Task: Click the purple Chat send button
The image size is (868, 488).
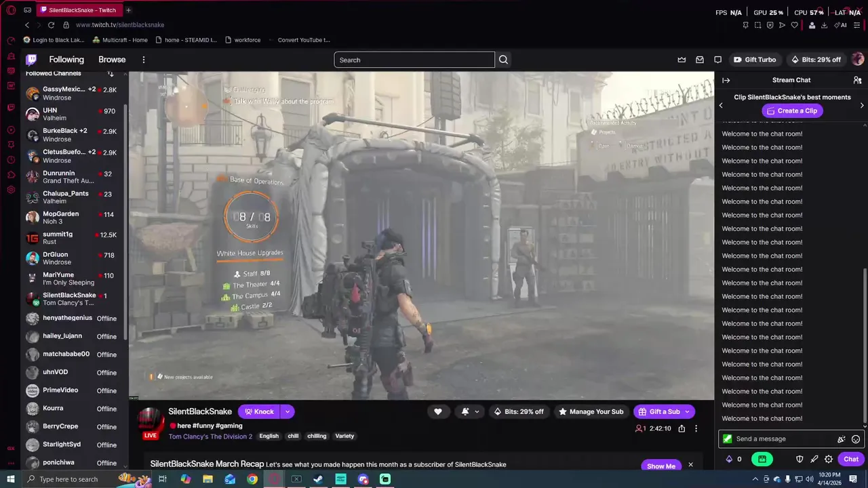Action: click(x=851, y=459)
